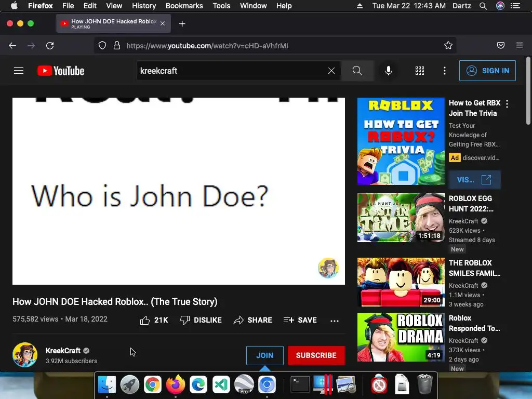Open THE ROBLOX SMILES FAMILY video thumbnail
This screenshot has height=399, width=532.
(x=401, y=282)
